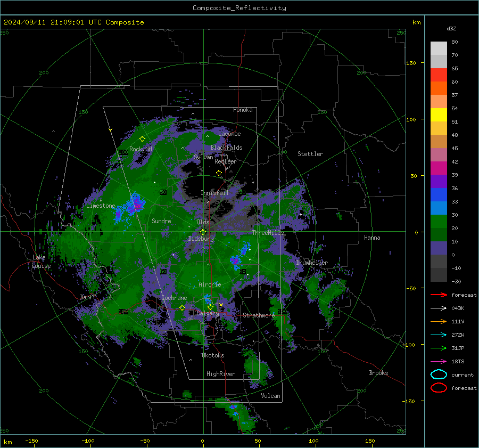Click the cyan 27ZW arrow icon
This screenshot has width=479, height=448.
click(439, 335)
